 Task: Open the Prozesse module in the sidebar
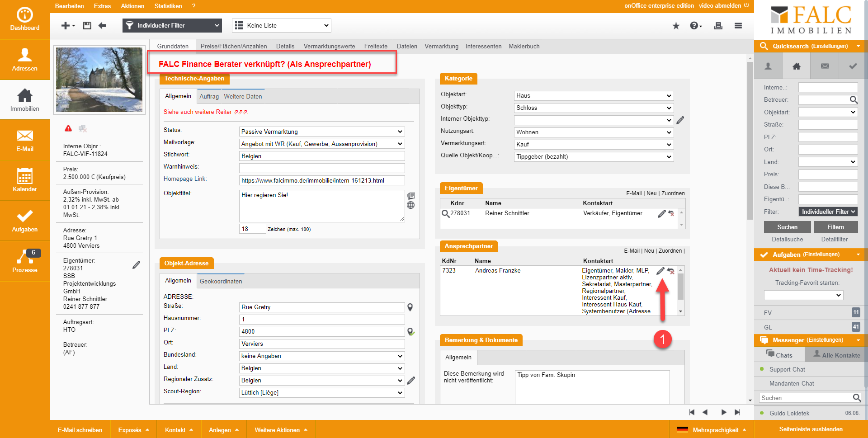(x=24, y=261)
